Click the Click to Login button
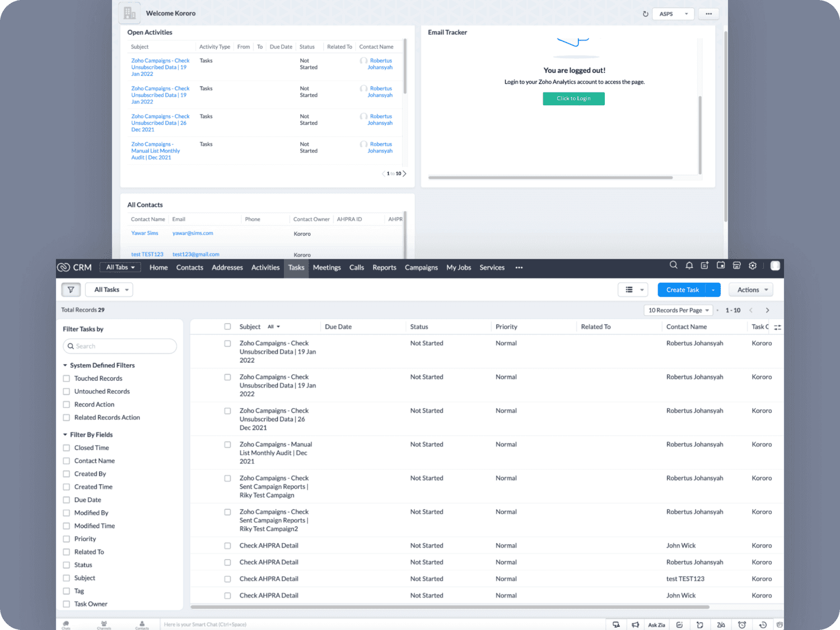The image size is (840, 630). 573,99
